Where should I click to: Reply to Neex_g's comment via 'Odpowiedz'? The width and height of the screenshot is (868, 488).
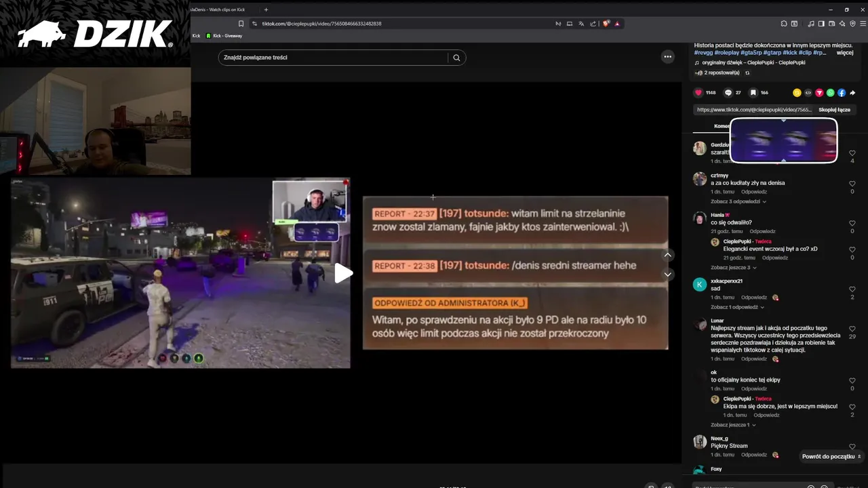(754, 455)
